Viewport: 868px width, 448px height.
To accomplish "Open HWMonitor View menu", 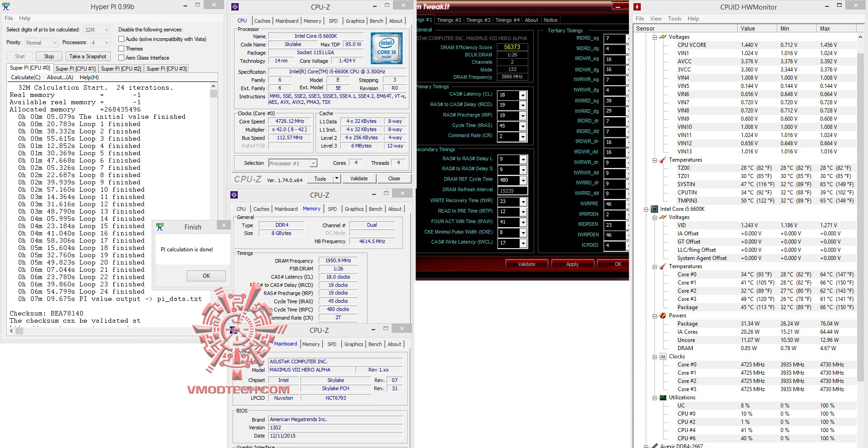I will click(656, 19).
